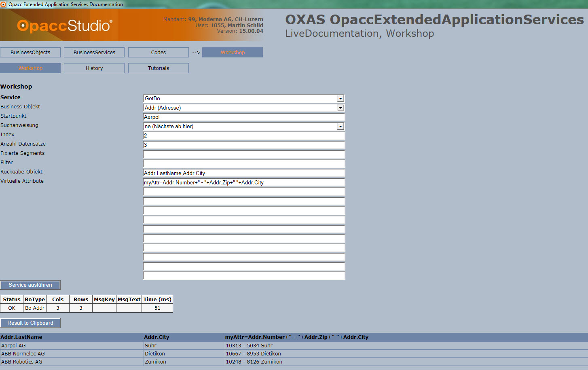Click the MsgKey column header
588x370 pixels.
tap(104, 300)
